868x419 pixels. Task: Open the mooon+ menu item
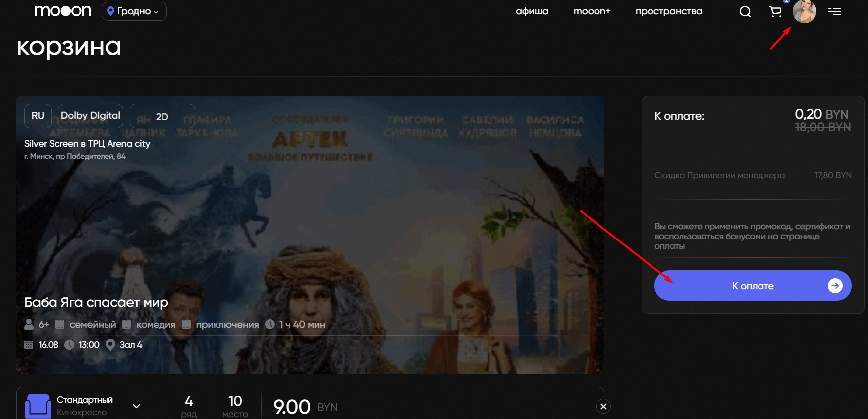592,11
